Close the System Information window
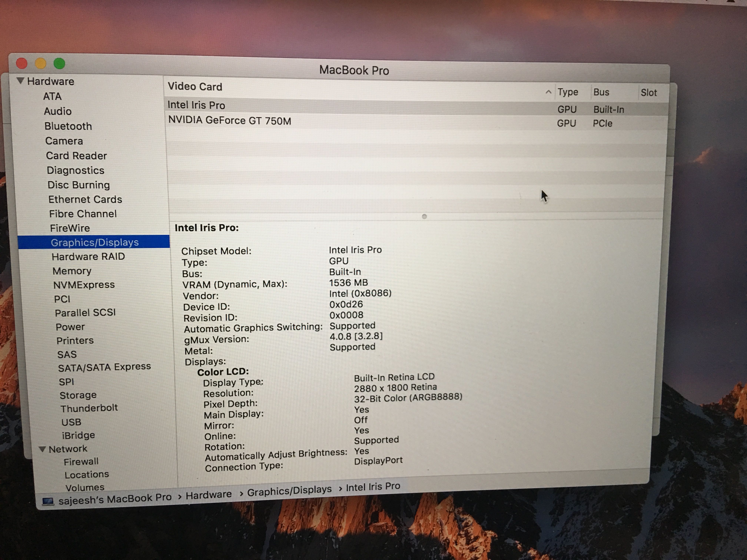 point(22,63)
